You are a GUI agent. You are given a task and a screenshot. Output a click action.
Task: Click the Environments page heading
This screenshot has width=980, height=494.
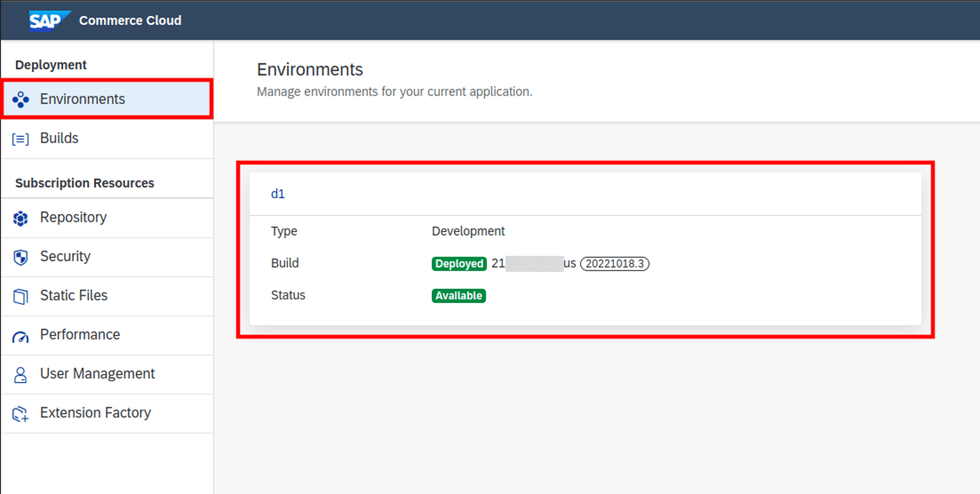pos(310,70)
